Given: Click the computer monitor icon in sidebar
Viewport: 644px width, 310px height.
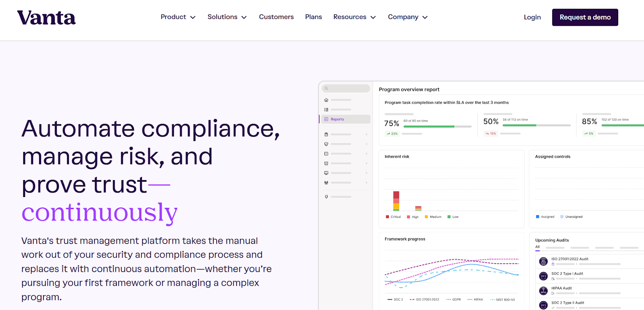Looking at the screenshot, I should (x=326, y=173).
